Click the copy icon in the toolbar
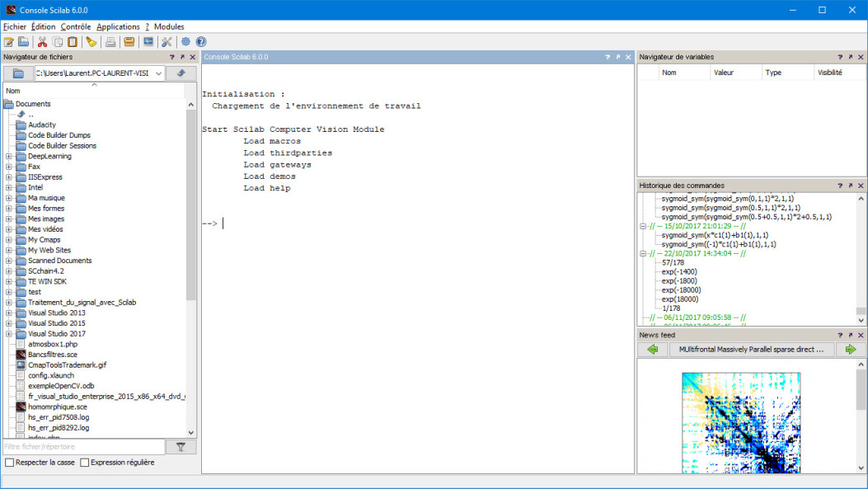This screenshot has height=489, width=868. pyautogui.click(x=58, y=42)
